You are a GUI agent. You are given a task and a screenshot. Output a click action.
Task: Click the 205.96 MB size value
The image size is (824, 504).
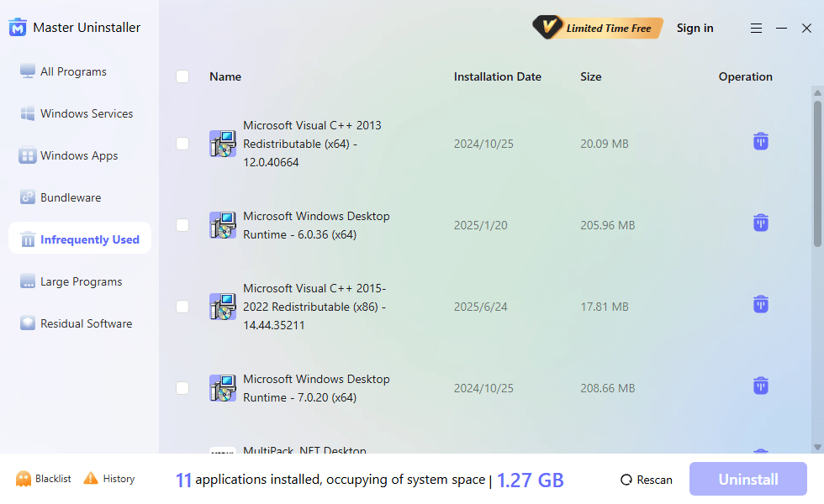607,225
